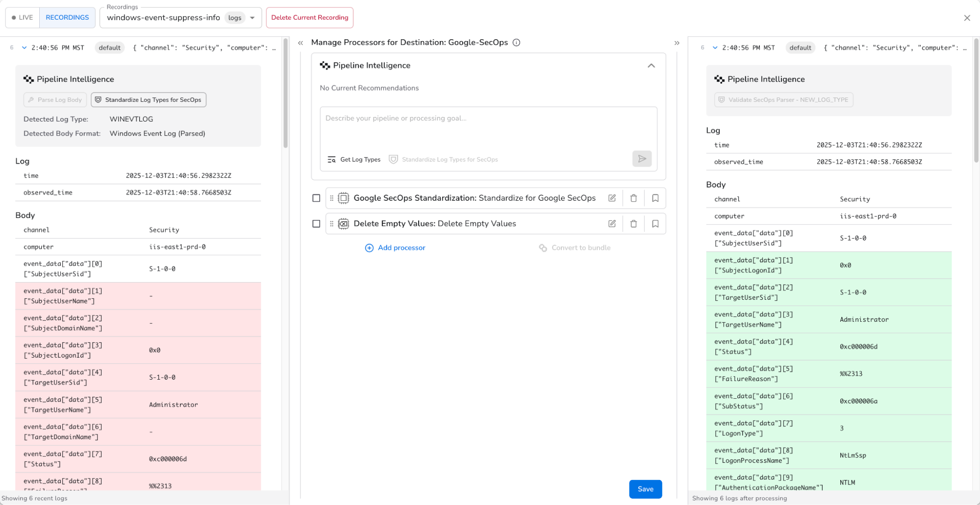The width and height of the screenshot is (980, 505).
Task: Click Delete Current Recording
Action: (x=309, y=17)
